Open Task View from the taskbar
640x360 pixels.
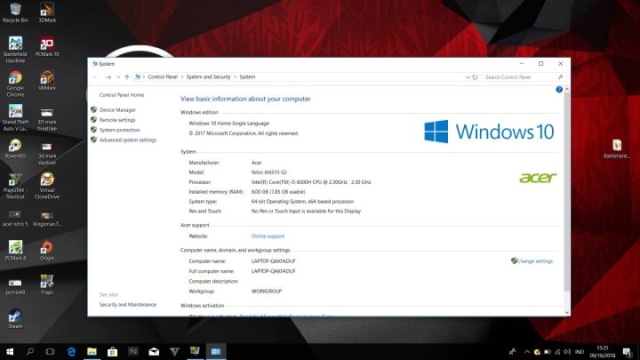point(50,351)
